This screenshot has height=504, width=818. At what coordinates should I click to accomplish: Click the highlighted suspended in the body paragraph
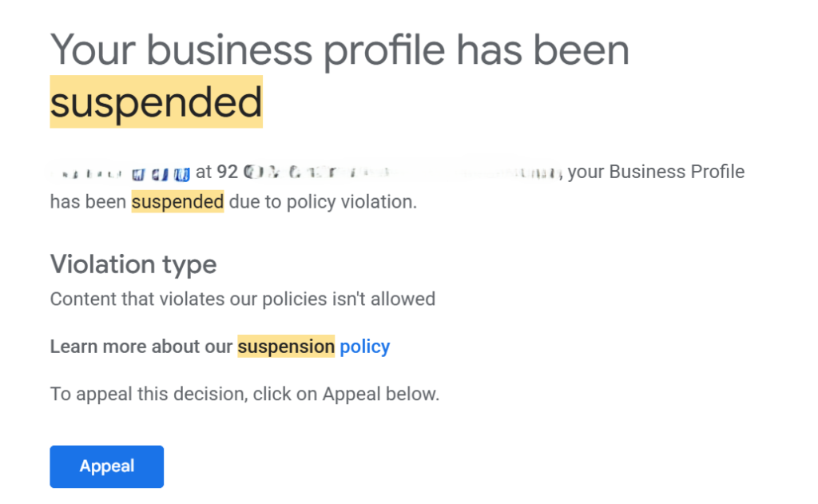pos(177,202)
